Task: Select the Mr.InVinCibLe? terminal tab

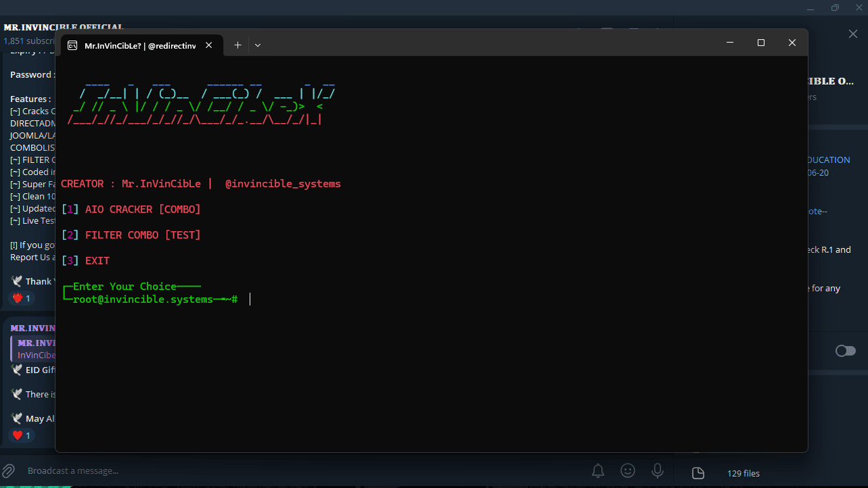Action: (141, 45)
